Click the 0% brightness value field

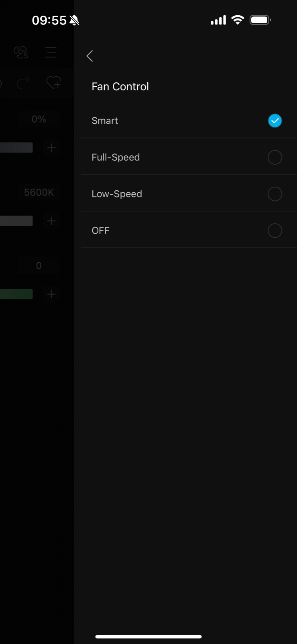coord(39,119)
